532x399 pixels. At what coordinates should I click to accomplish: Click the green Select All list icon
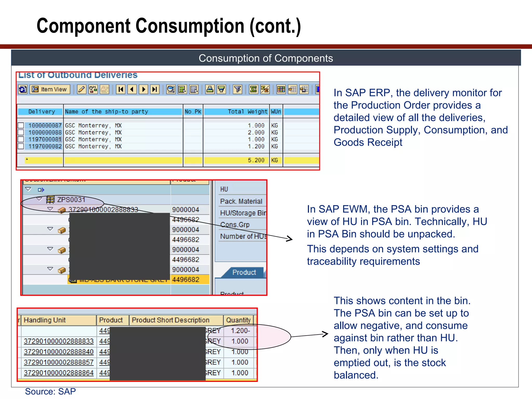click(x=182, y=90)
